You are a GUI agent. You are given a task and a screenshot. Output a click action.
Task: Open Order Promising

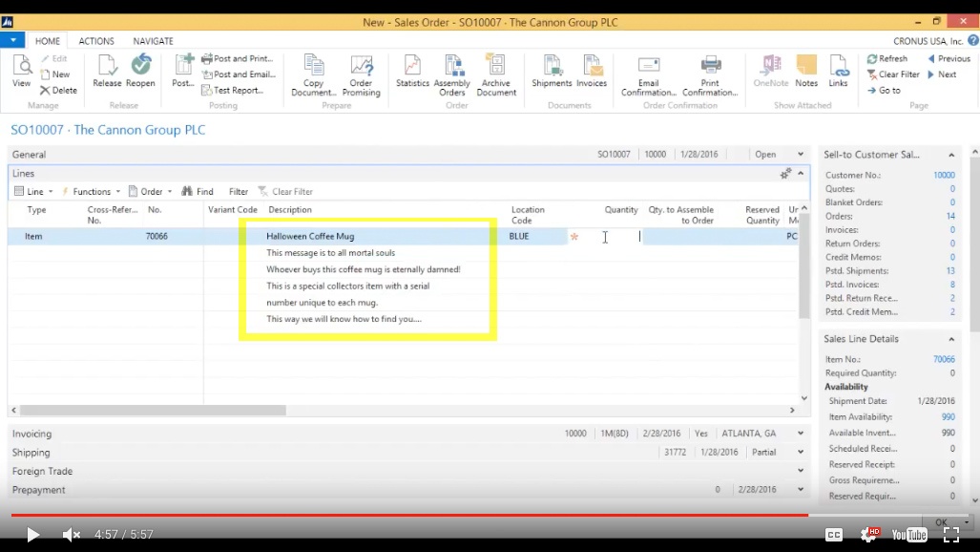pos(362,75)
